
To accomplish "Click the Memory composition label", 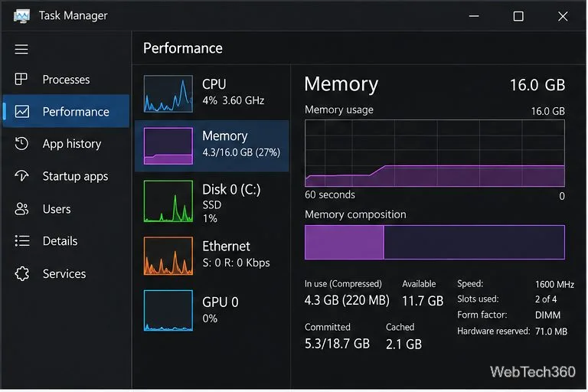I will pos(355,214).
